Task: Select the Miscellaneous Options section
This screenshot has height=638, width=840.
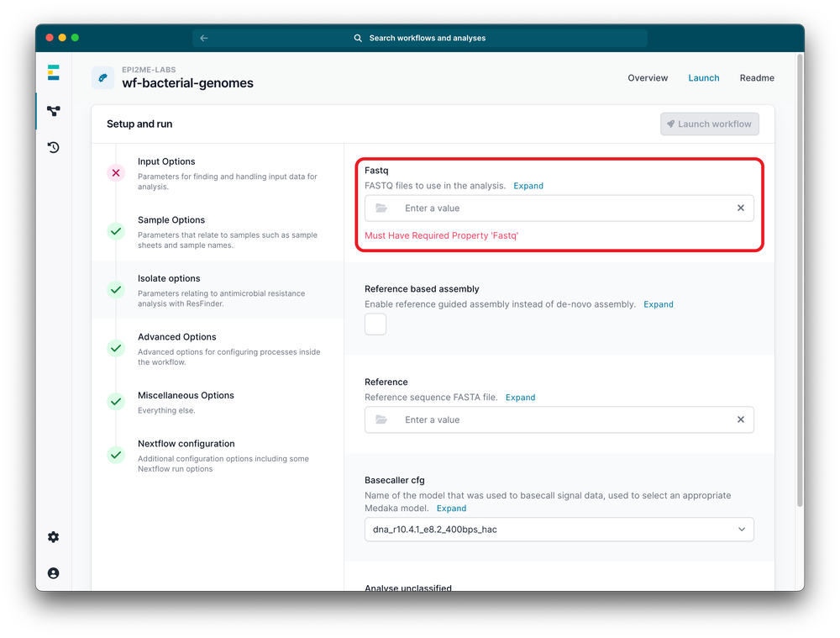Action: 218,402
